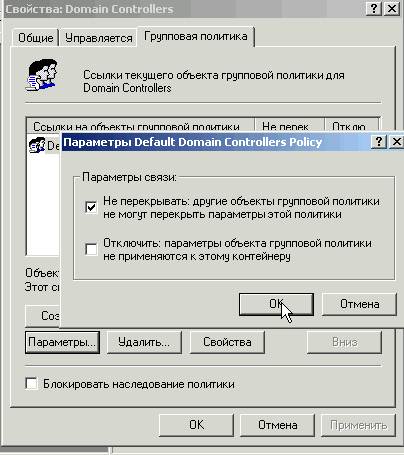Screen dimensions: 404x455
Task: Click the help question mark in Параметры dialog
Action: click(379, 142)
